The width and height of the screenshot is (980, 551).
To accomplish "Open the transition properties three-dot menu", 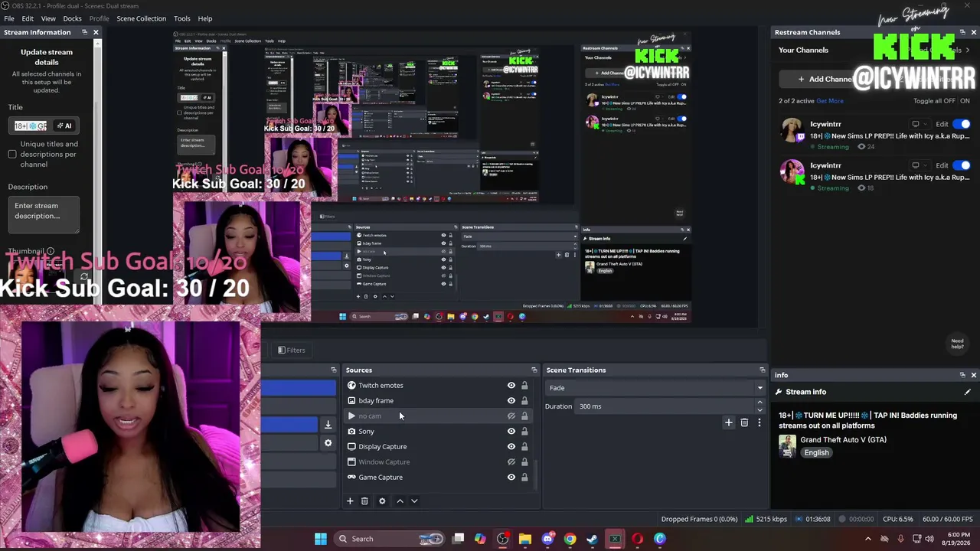I will coord(759,422).
